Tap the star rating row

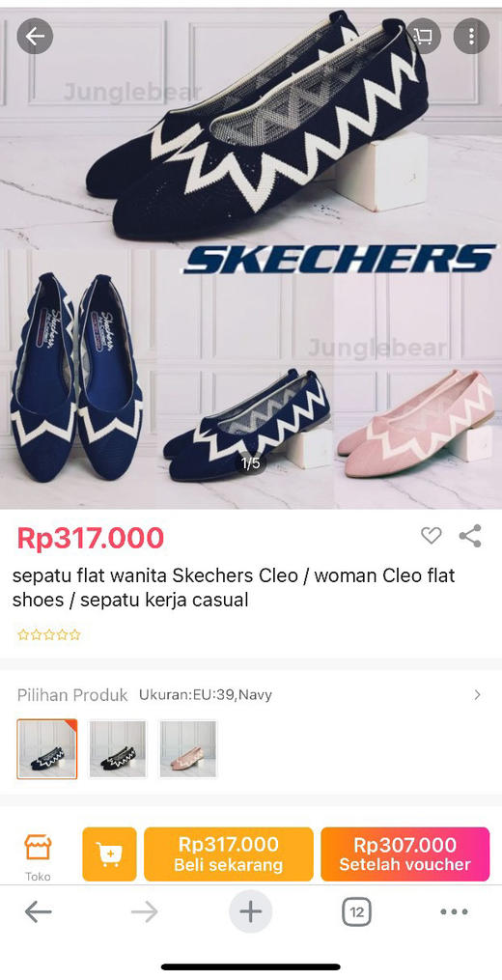pos(49,635)
